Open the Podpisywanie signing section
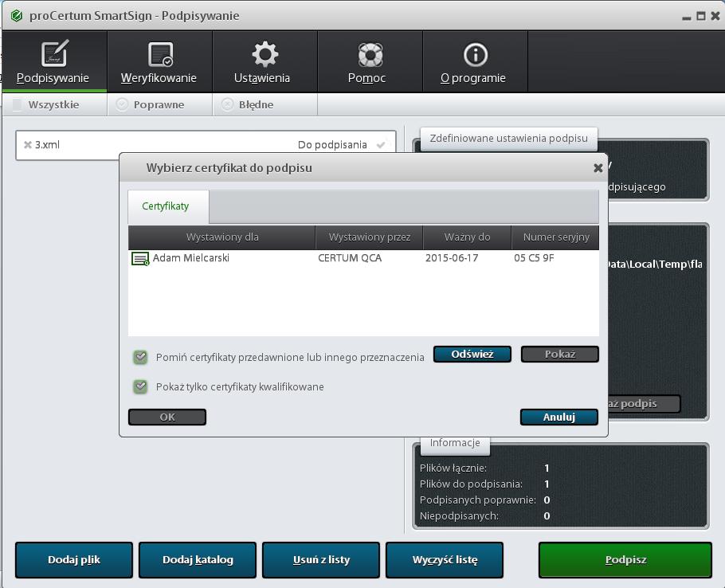This screenshot has width=725, height=588. [53, 63]
